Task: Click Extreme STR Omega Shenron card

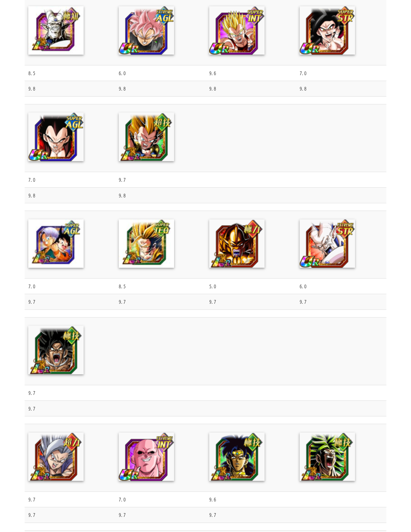Action: (x=327, y=243)
